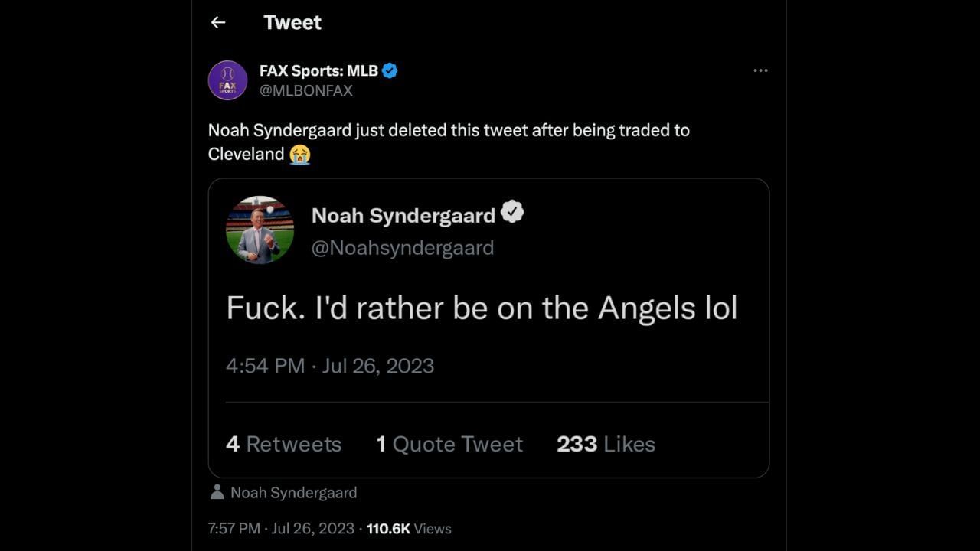Click the tagged person icon

(x=217, y=492)
